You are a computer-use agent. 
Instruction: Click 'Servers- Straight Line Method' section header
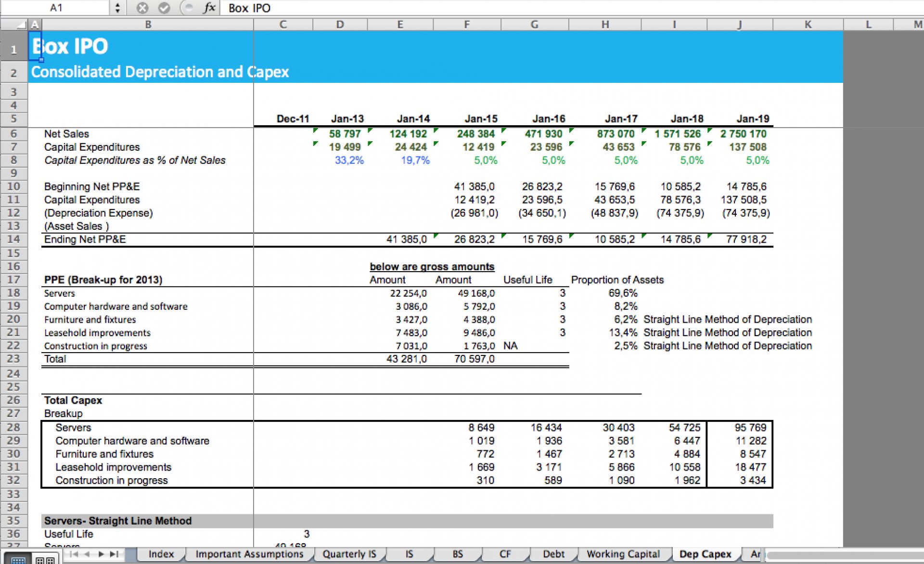(x=118, y=521)
